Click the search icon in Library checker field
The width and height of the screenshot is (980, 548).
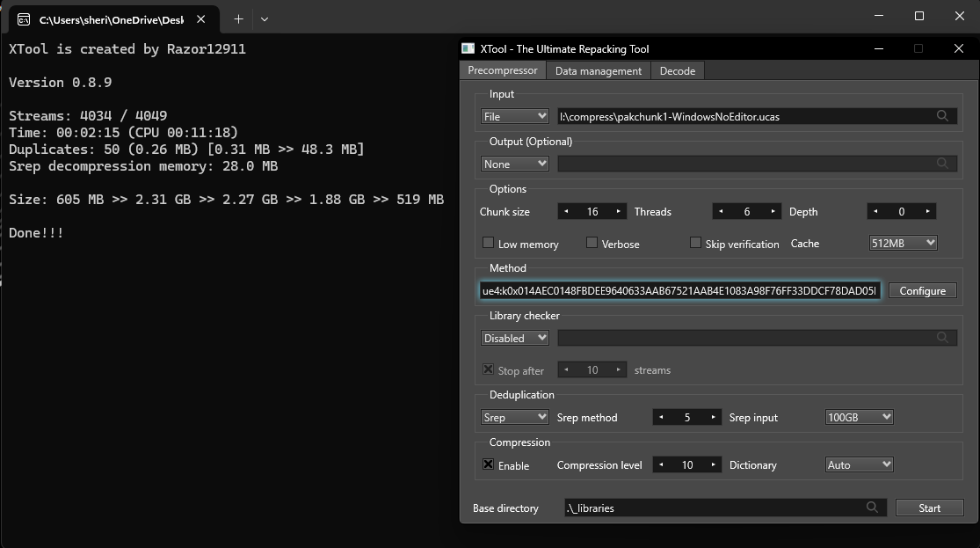tap(942, 338)
